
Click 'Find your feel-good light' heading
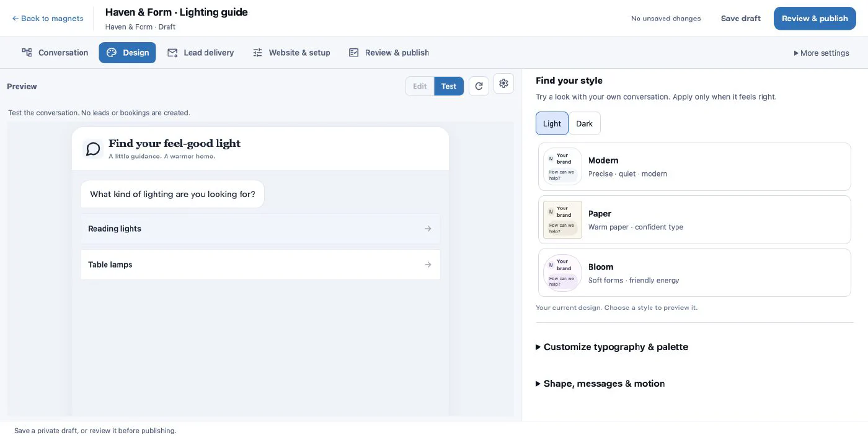point(174,144)
